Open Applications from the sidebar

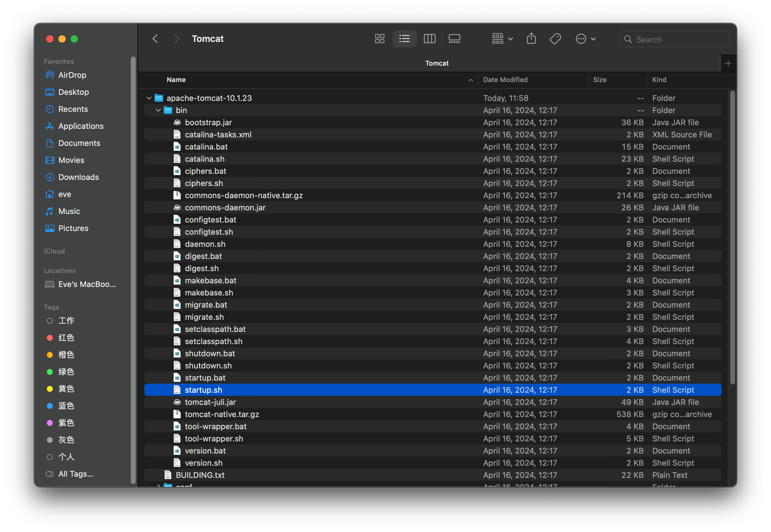(81, 126)
